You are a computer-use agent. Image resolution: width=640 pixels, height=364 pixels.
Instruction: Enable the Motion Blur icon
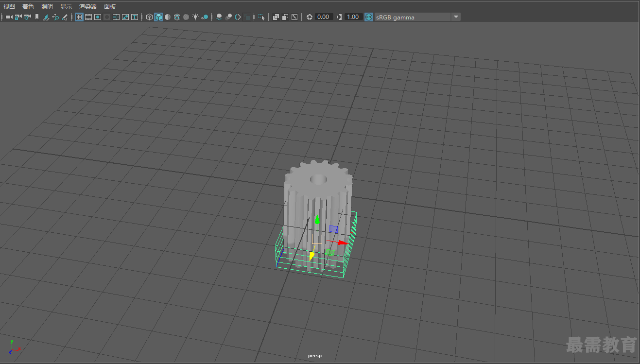(228, 17)
